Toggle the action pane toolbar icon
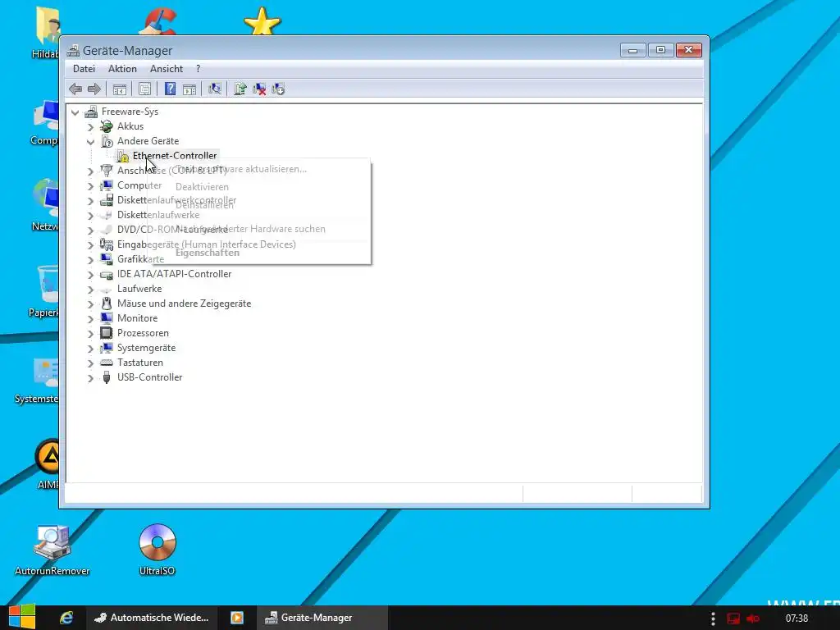The height and width of the screenshot is (630, 840). coord(189,89)
